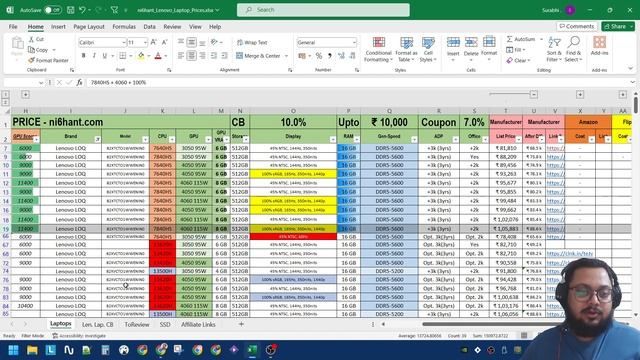Viewport: 640px width, 360px height.
Task: Open the Len. Lap. CB sheet
Action: [98, 324]
